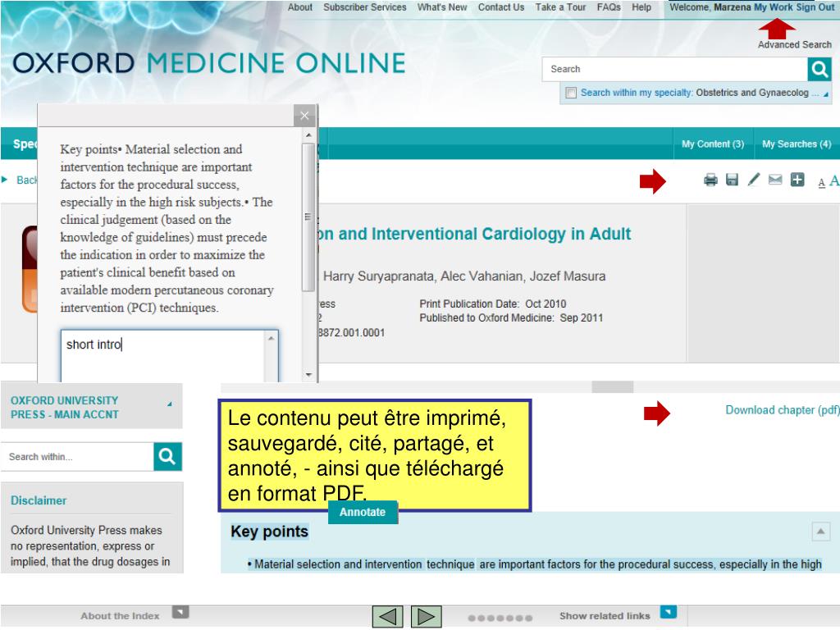Click the annotation note text box
840x630 pixels.
(162, 356)
